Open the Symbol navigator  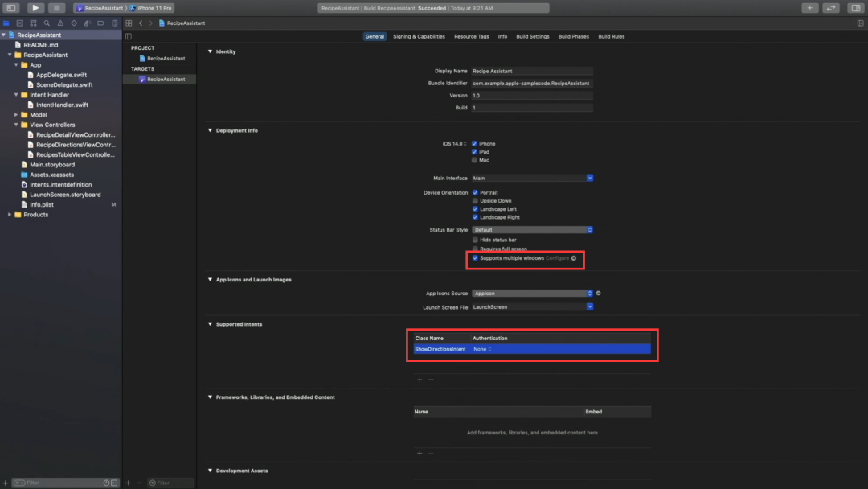[33, 23]
